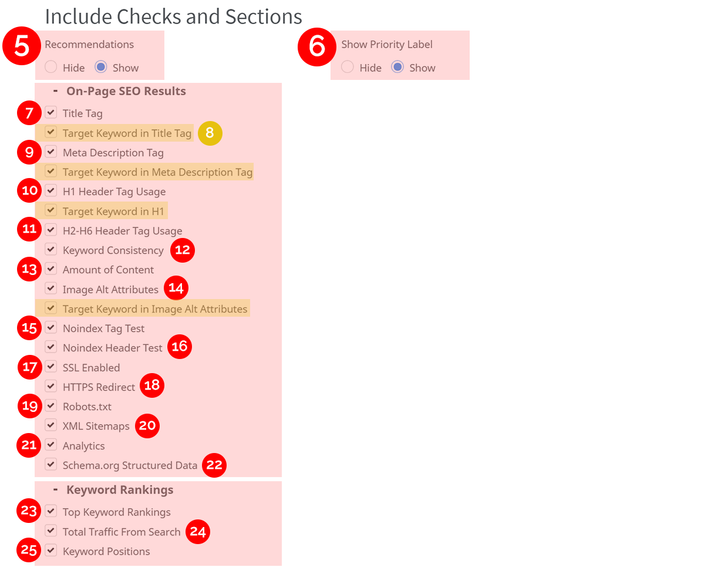Screen dimensions: 728x567
Task: Select Show for Recommendations
Action: tap(101, 67)
